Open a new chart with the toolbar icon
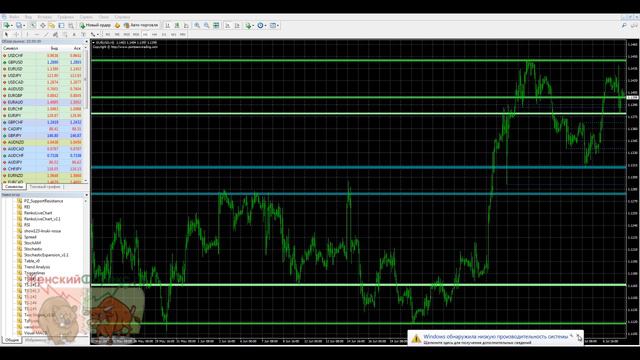640x360 pixels. 6,25
